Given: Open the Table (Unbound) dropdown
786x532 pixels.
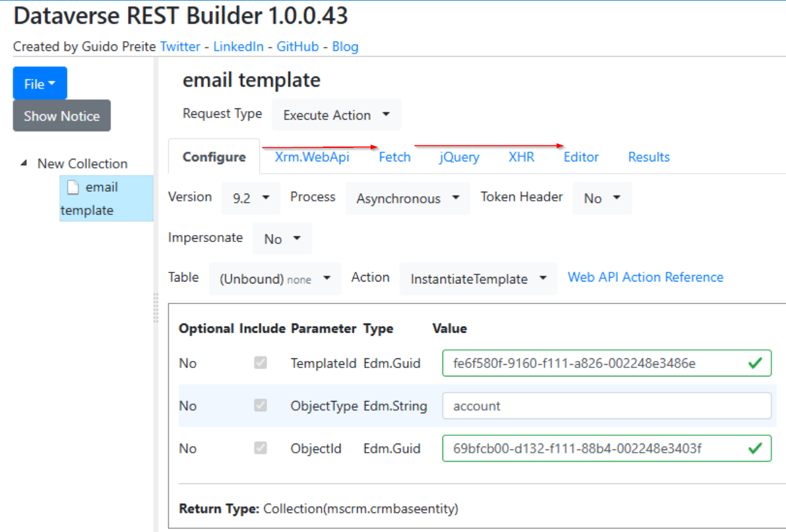Looking at the screenshot, I should [x=275, y=279].
